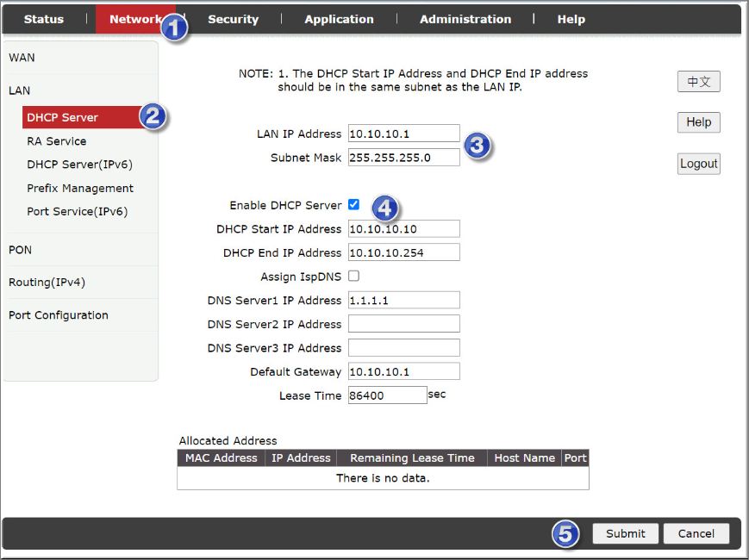Open the Administration section

pos(465,19)
